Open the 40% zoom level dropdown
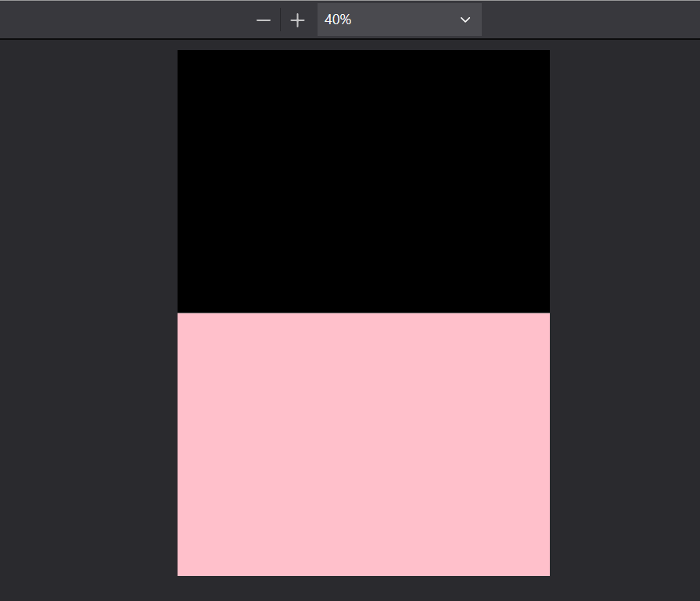 (399, 20)
